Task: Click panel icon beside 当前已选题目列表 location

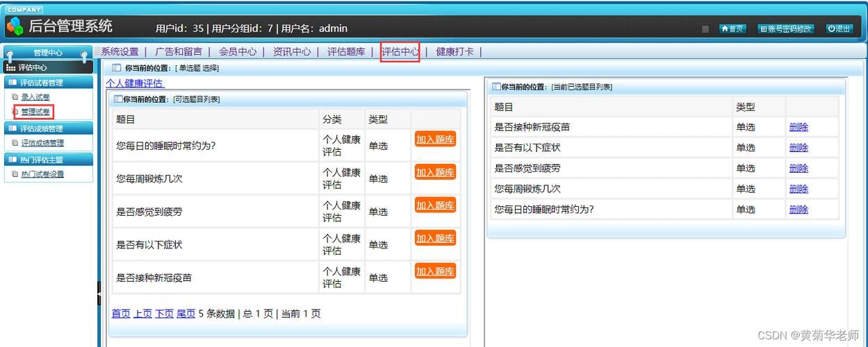Action: pyautogui.click(x=496, y=87)
